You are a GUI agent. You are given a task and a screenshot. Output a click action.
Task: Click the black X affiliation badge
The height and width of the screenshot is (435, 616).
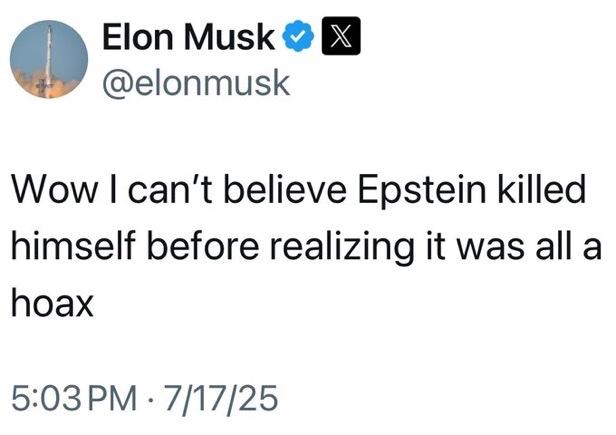click(341, 36)
